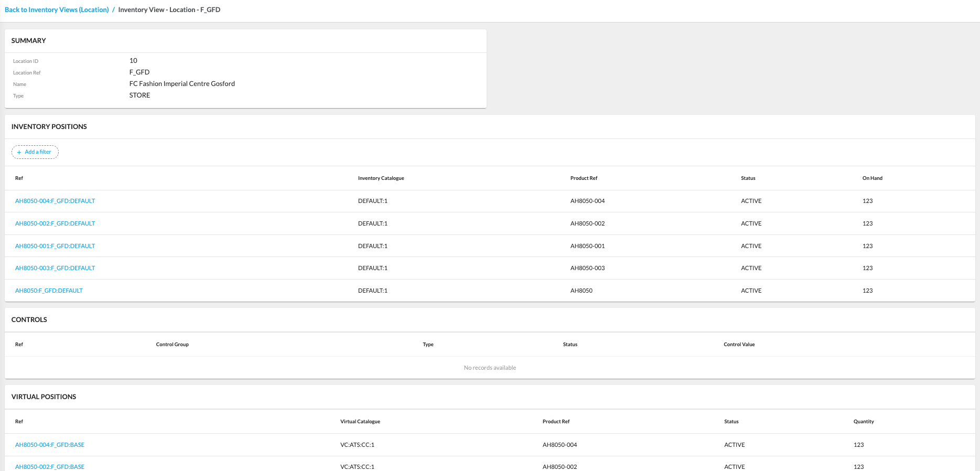The height and width of the screenshot is (471, 980).
Task: Go back to Inventory Views (Location)
Action: point(57,10)
